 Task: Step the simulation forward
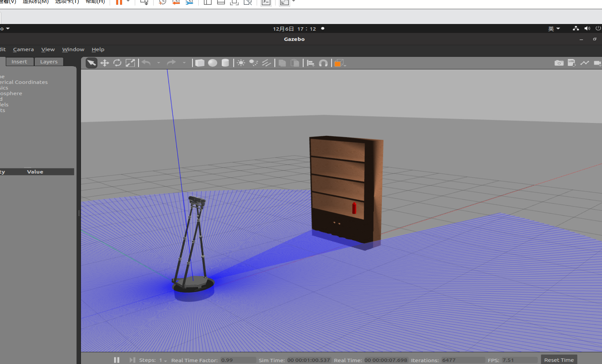click(132, 360)
